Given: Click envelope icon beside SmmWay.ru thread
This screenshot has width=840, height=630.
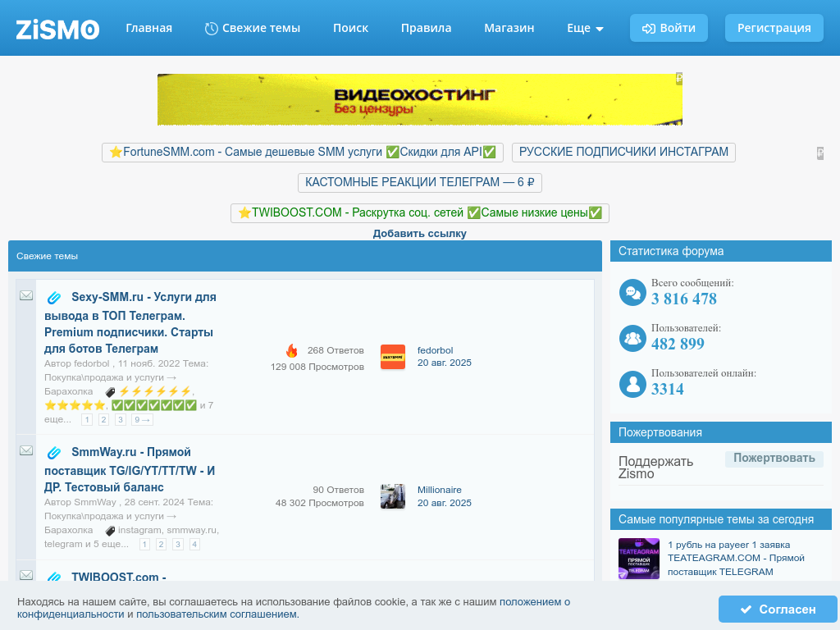Looking at the screenshot, I should click(26, 450).
